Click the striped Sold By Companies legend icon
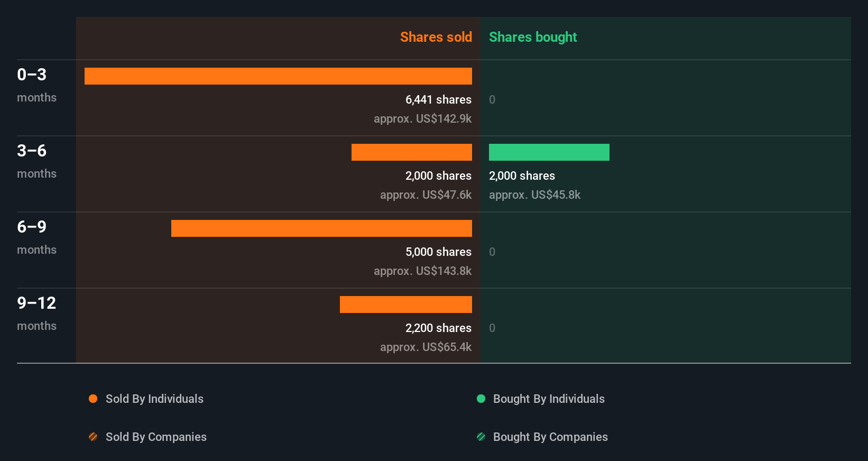The width and height of the screenshot is (868, 461). (x=93, y=437)
